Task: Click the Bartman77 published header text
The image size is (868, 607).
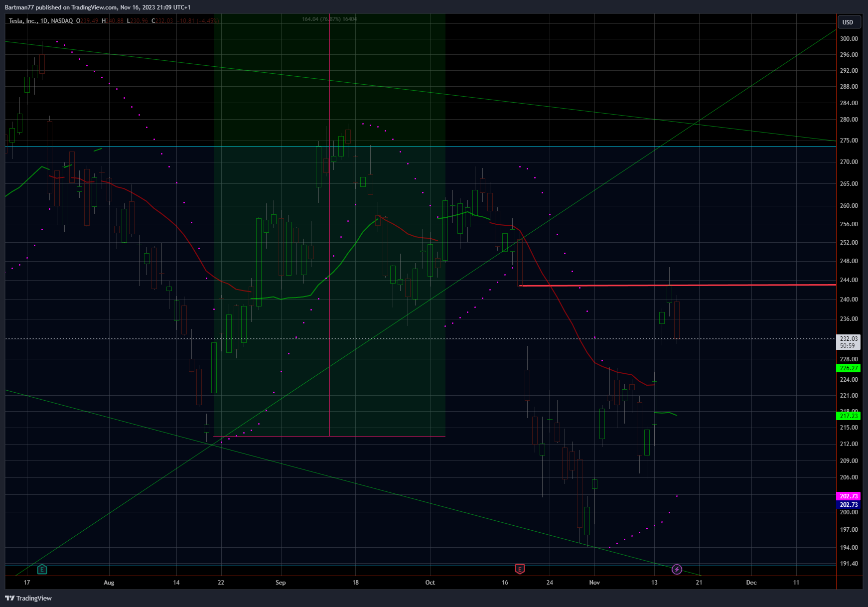Action: 98,7
